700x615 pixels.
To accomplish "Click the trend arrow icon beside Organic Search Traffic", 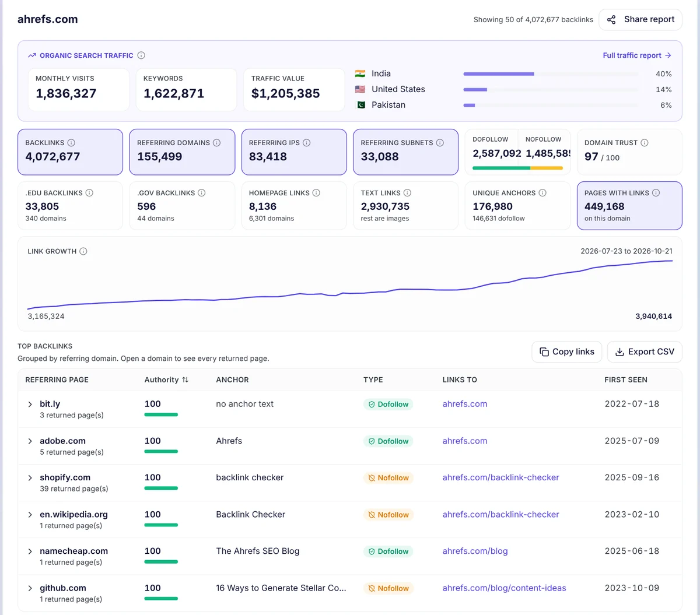I will tap(32, 55).
